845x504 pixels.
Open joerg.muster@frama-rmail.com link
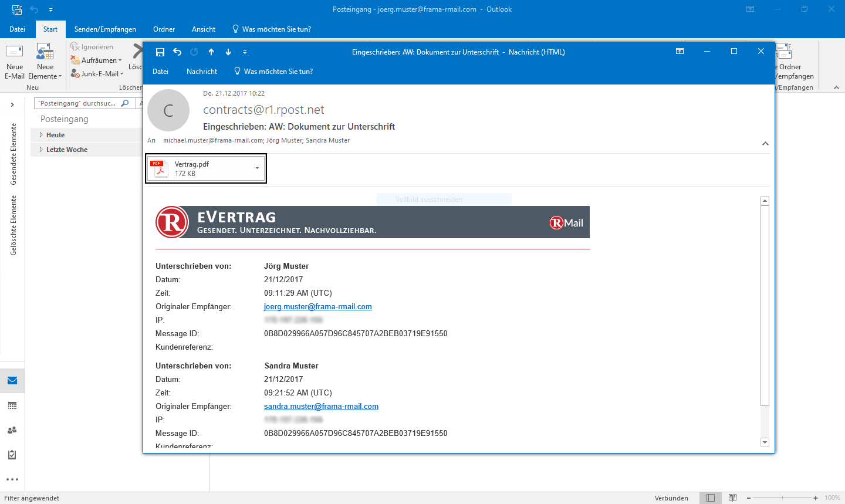(318, 307)
